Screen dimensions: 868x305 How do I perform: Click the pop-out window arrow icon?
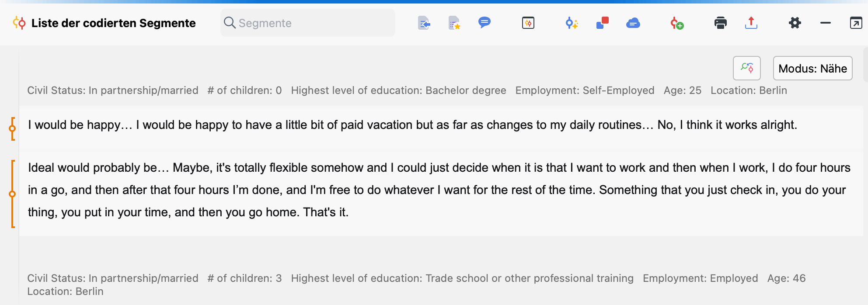click(x=856, y=23)
